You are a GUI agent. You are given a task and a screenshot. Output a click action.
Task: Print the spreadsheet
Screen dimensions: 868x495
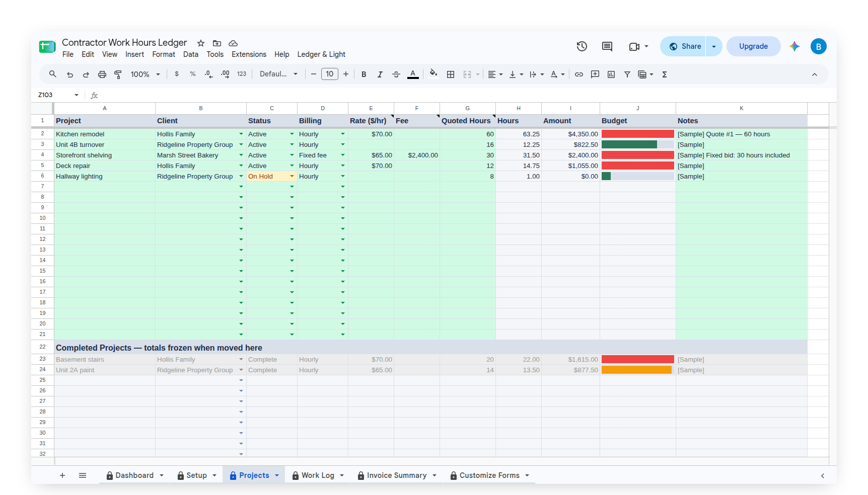click(102, 74)
